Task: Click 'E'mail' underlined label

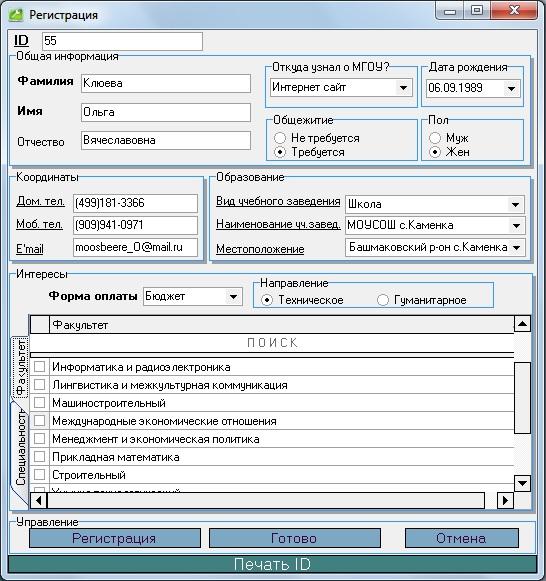Action: (30, 249)
